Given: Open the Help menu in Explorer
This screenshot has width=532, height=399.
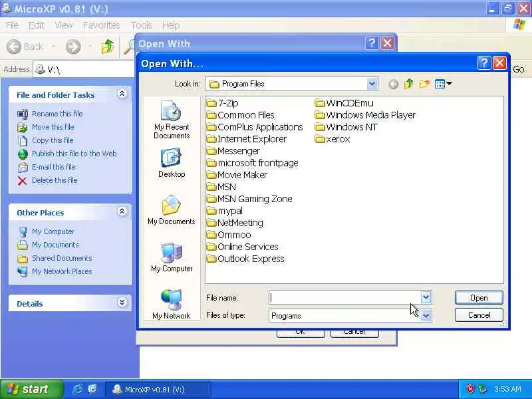Looking at the screenshot, I should [x=171, y=25].
